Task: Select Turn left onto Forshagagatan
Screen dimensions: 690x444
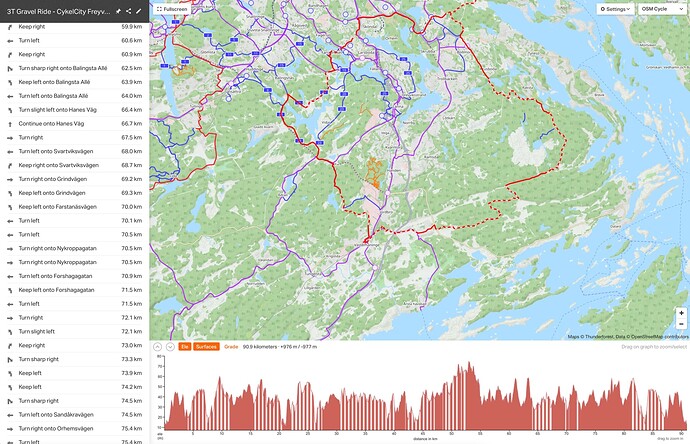Action: [x=74, y=276]
